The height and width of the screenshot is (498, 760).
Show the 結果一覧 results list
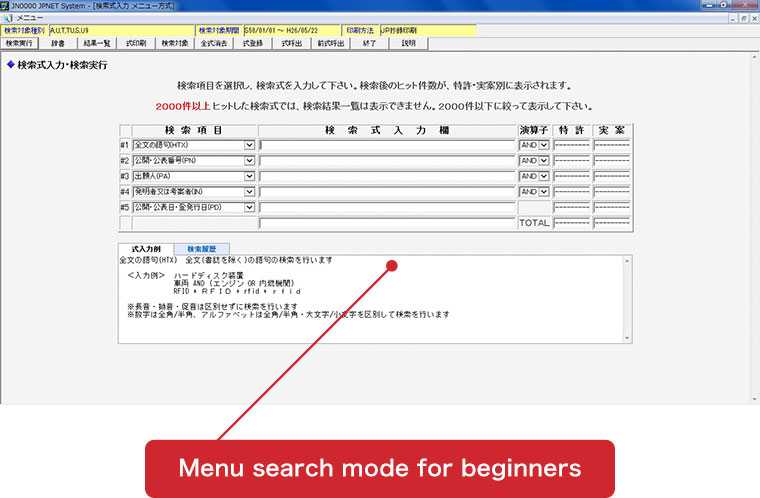[95, 44]
